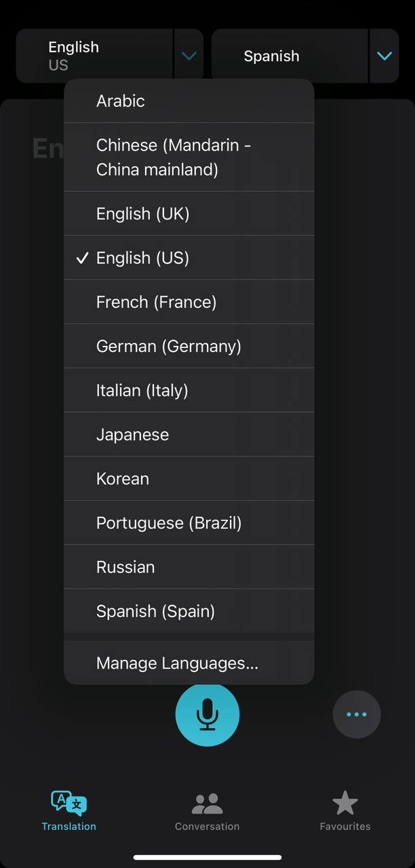Pick Arabic as the source language

click(x=189, y=101)
